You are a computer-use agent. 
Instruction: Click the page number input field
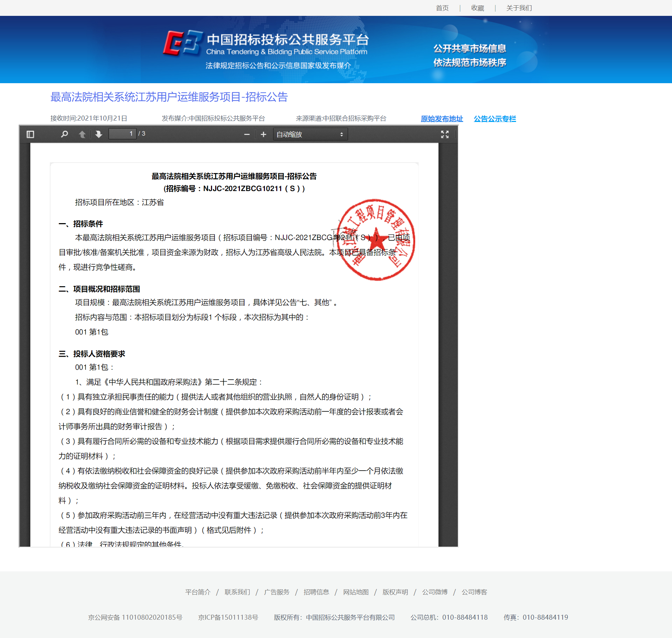coord(122,134)
